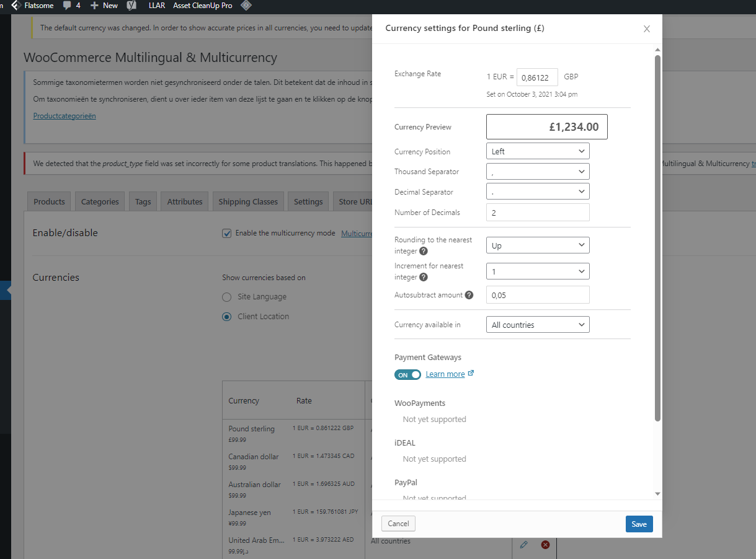Click the Exchange Rate input field
Image resolution: width=756 pixels, height=559 pixels.
[x=537, y=77]
